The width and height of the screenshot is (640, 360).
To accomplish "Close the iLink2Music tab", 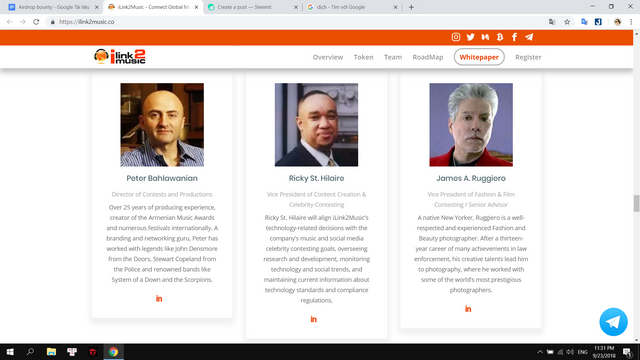I will pyautogui.click(x=196, y=7).
